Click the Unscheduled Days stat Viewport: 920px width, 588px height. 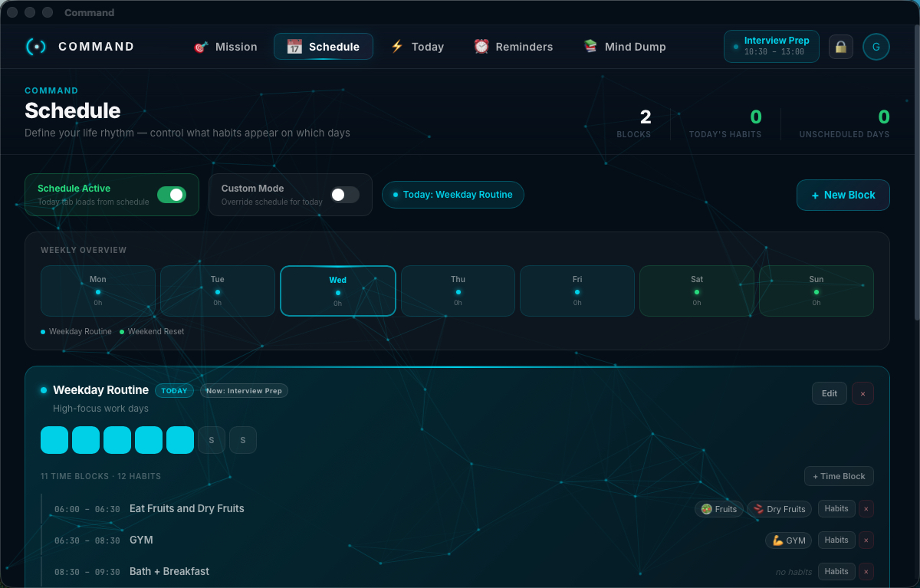[844, 123]
